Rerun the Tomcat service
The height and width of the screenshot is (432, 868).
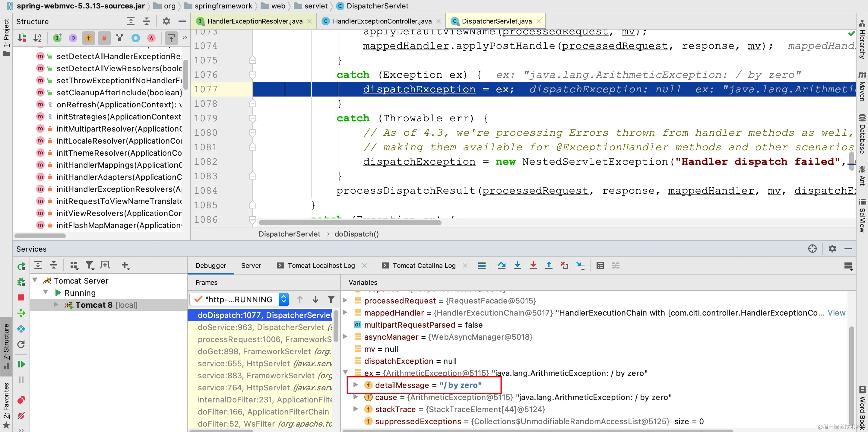[x=21, y=267]
